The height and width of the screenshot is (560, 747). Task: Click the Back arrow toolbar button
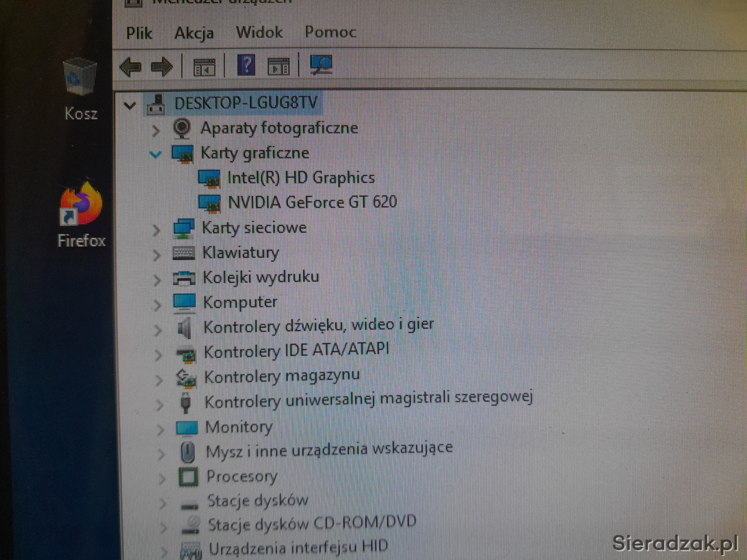pos(130,66)
